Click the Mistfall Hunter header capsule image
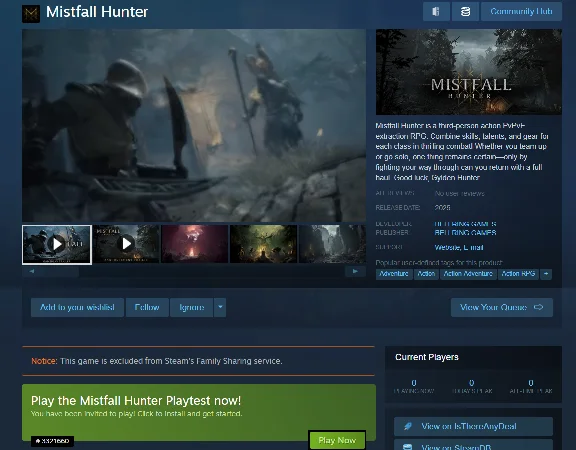 point(469,72)
